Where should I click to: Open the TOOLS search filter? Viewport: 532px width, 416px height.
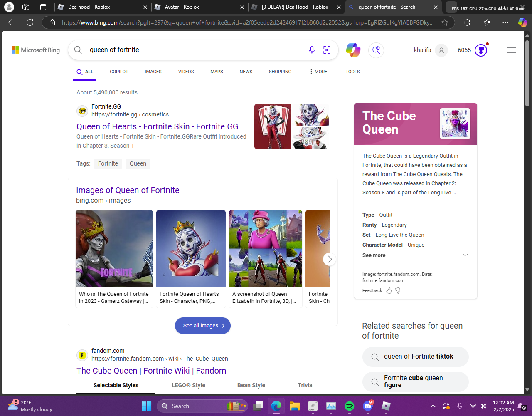tap(352, 72)
